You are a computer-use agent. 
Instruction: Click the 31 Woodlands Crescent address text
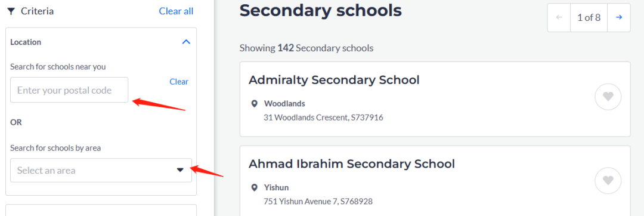(x=323, y=118)
